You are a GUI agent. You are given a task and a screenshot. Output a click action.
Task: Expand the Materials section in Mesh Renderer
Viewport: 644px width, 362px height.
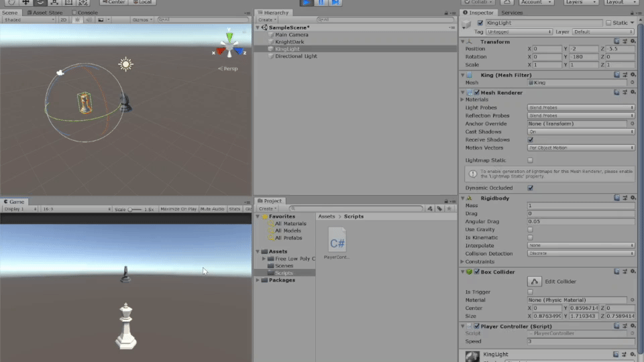point(463,100)
